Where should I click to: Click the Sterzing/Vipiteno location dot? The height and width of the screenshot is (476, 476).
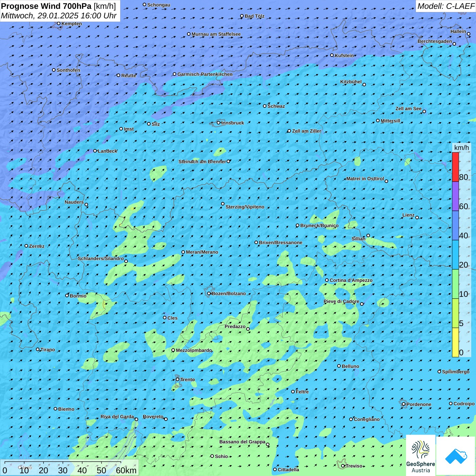click(x=223, y=204)
